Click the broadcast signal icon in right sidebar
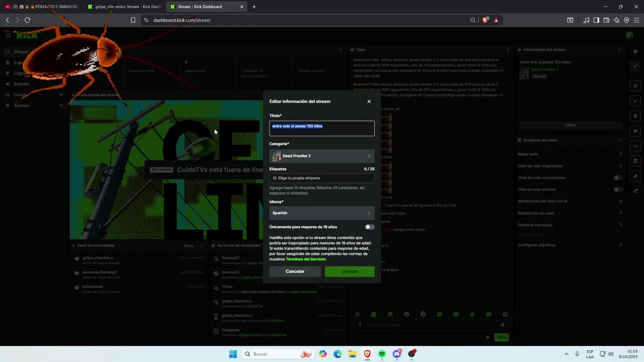The image size is (644, 362). point(635,146)
